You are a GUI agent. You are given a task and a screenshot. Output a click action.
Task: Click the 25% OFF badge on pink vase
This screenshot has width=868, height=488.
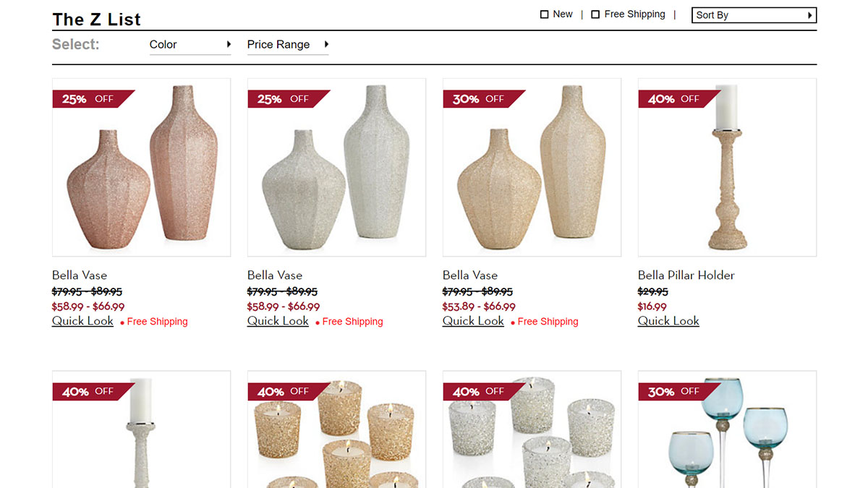click(x=93, y=99)
